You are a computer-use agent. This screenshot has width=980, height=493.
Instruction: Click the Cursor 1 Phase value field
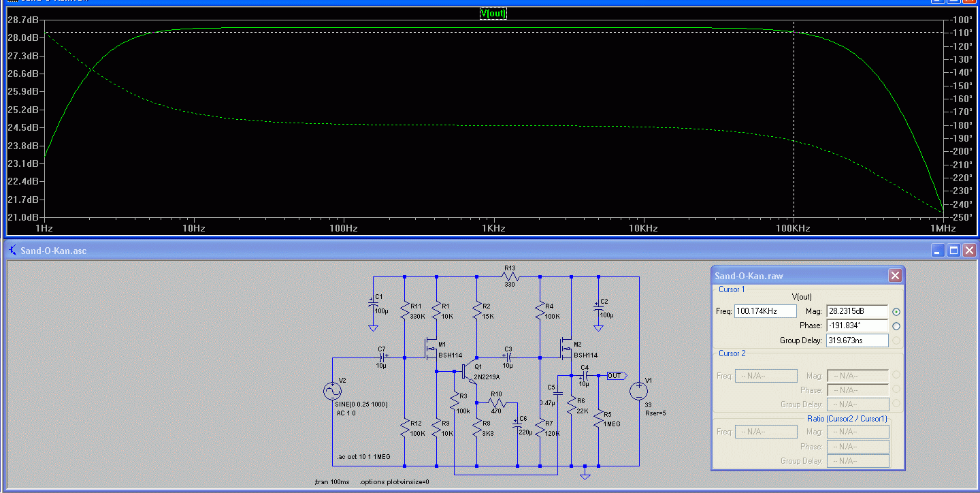(857, 325)
